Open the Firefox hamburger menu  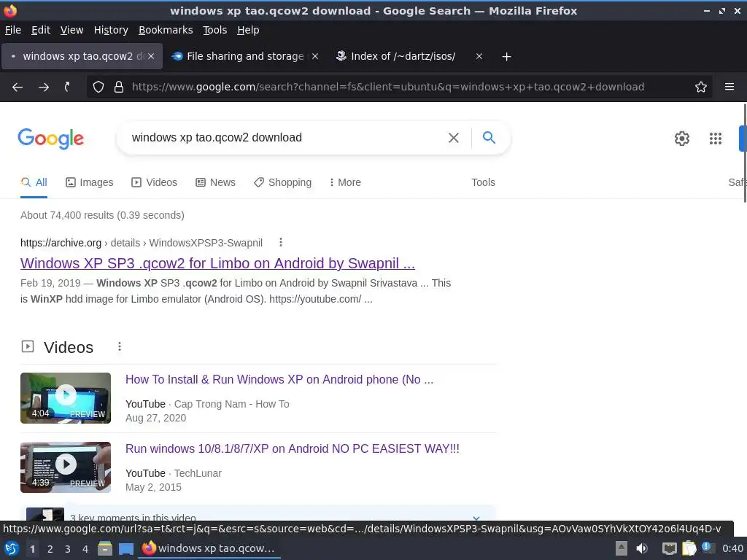coord(729,87)
